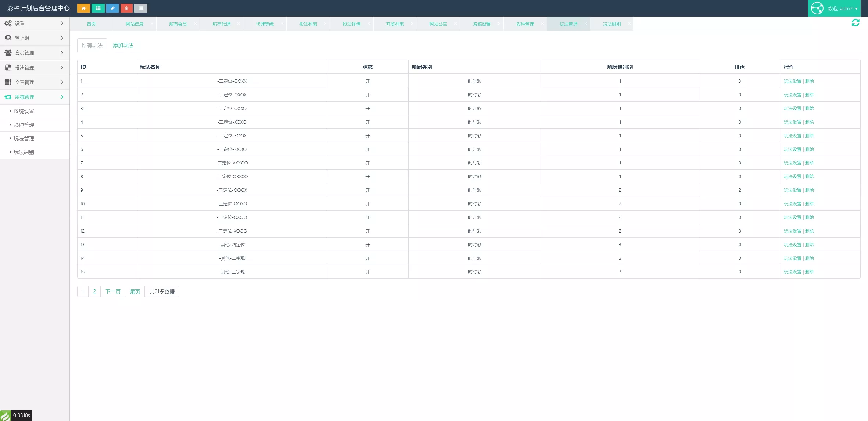Click the blue pencil edit icon

[112, 8]
